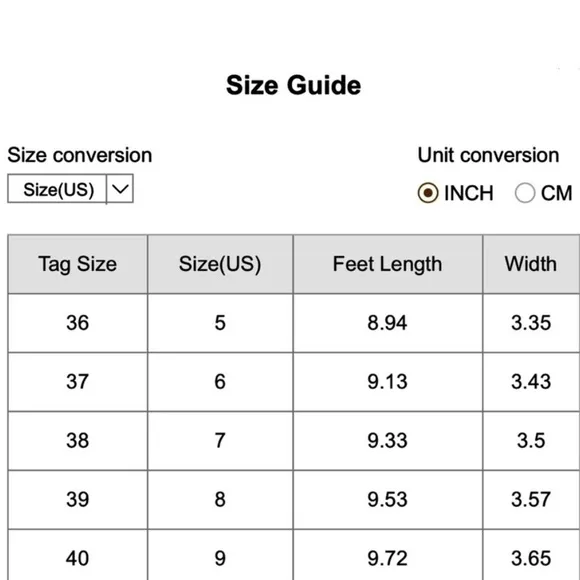Viewport: 580px width, 580px height.
Task: Select tag size 39 cell
Action: point(78,499)
